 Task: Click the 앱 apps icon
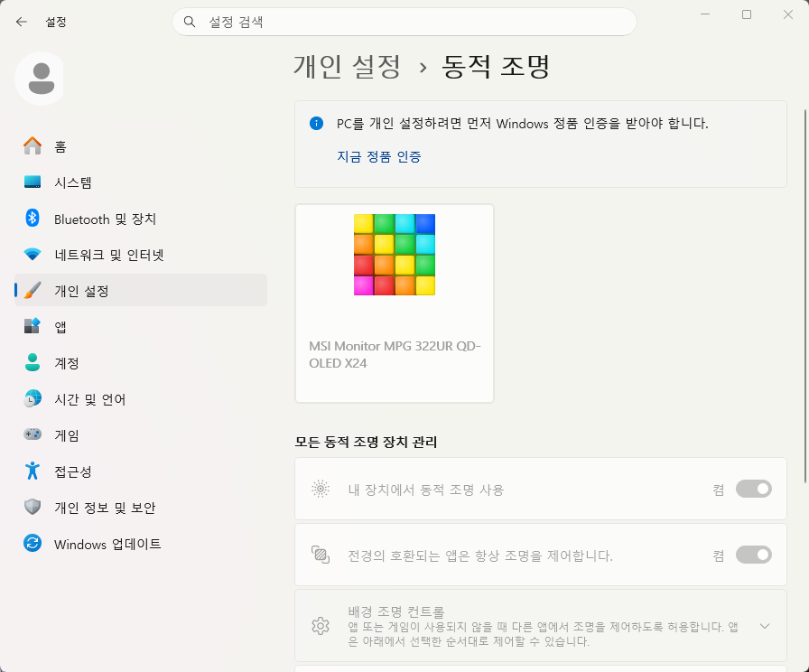[x=33, y=326]
